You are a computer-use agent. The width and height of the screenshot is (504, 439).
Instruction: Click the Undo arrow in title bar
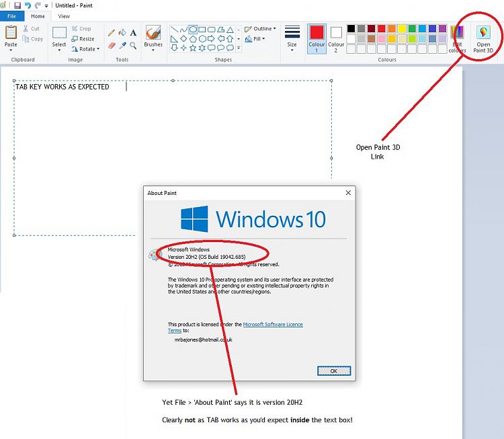[x=28, y=5]
